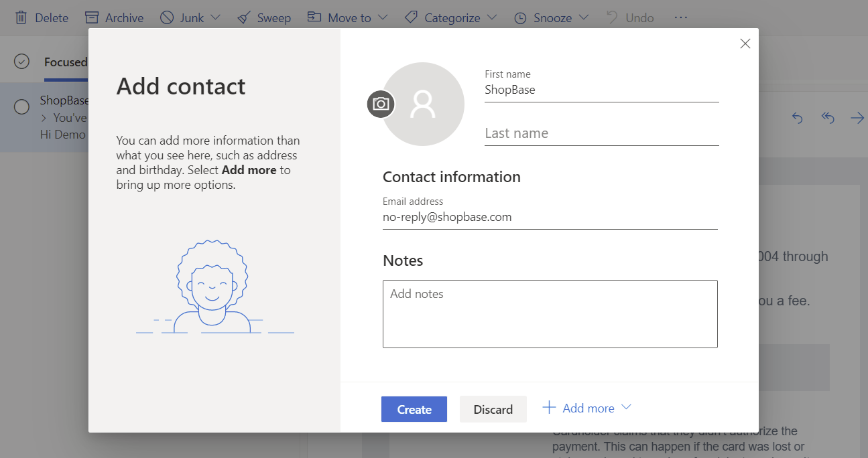
Task: Toggle the select all messages circle
Action: tap(22, 62)
